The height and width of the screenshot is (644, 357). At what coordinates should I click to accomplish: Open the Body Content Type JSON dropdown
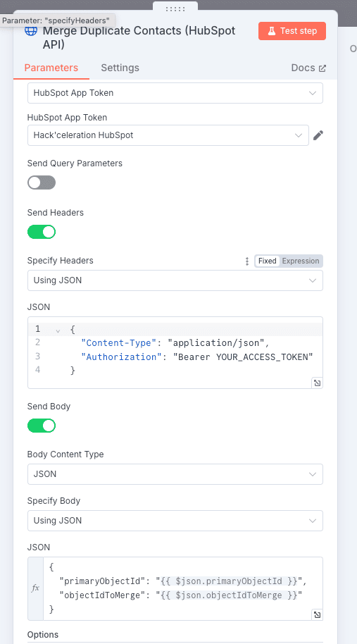[175, 474]
